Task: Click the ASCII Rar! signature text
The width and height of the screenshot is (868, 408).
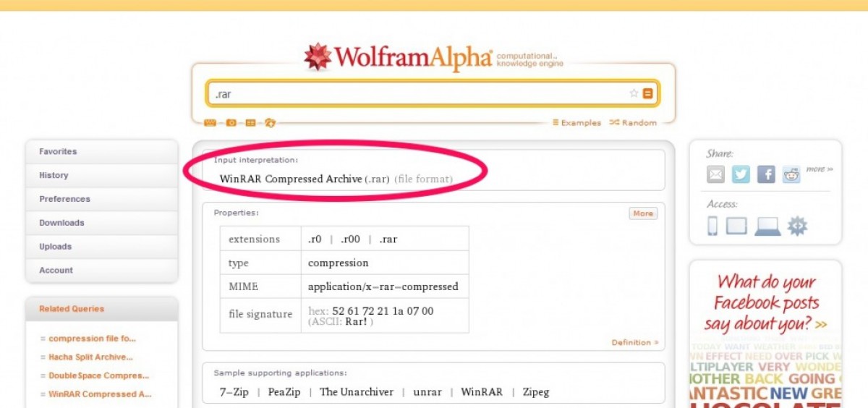Action: (341, 322)
